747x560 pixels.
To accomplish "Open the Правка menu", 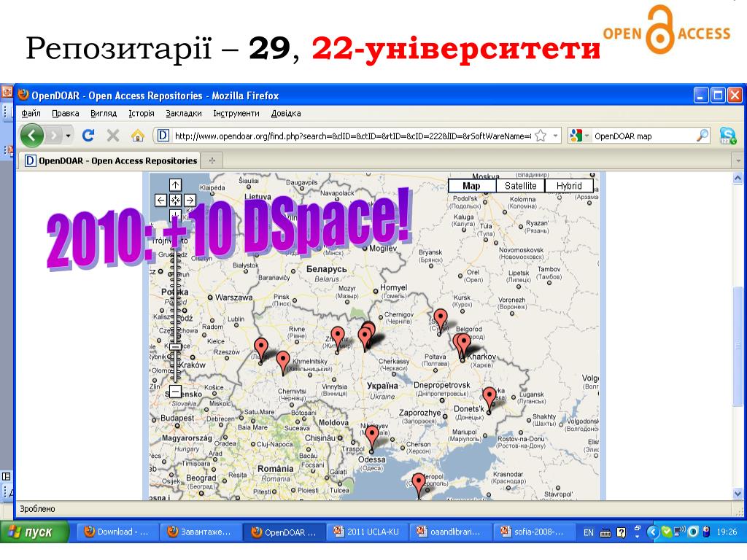I will [x=65, y=113].
